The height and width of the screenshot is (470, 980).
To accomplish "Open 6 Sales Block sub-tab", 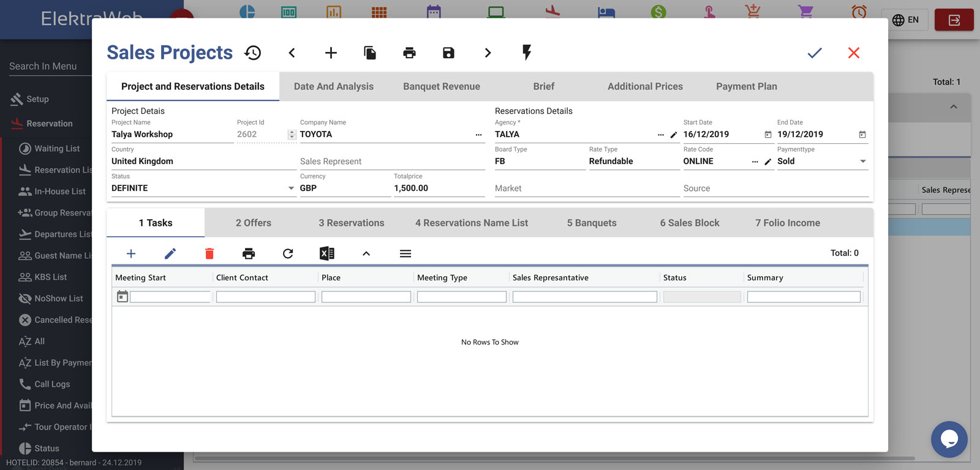I will click(690, 223).
